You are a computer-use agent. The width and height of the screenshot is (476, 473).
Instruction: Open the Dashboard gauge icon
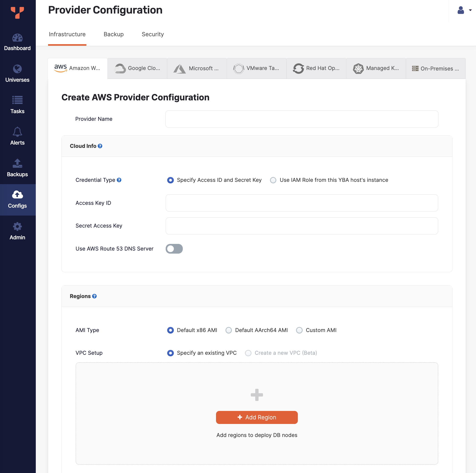17,38
